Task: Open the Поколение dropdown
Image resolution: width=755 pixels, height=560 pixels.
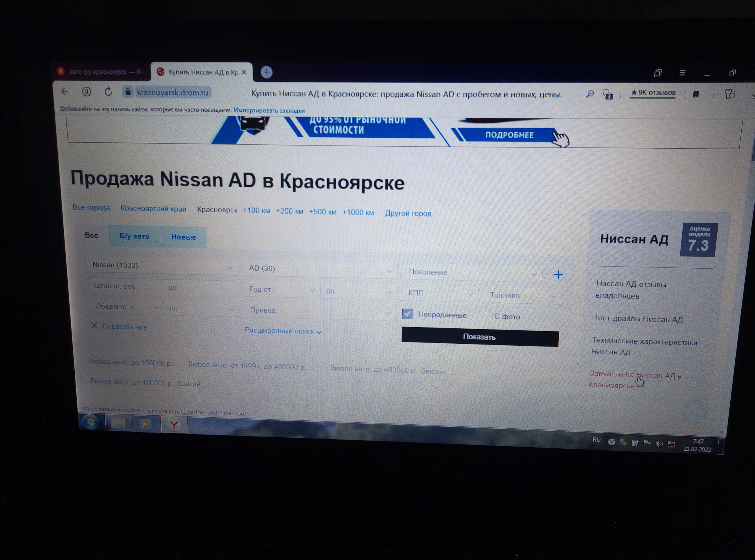Action: [473, 273]
